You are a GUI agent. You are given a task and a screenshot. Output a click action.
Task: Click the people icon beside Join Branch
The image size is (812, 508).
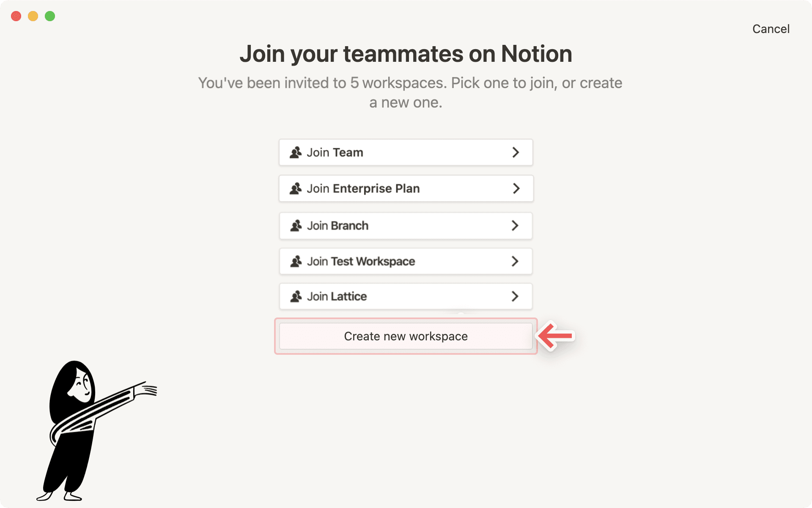[x=296, y=226]
